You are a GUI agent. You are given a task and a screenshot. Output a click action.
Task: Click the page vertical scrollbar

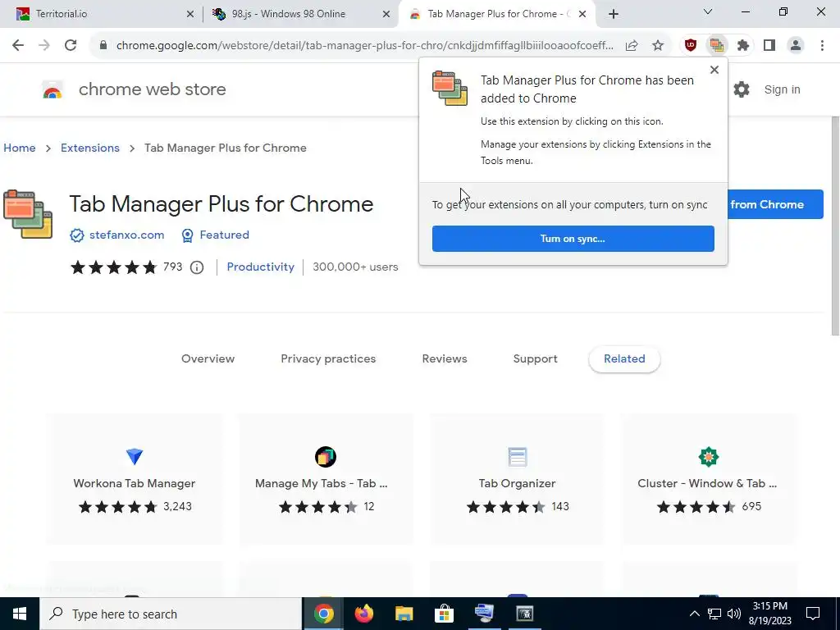click(x=835, y=225)
